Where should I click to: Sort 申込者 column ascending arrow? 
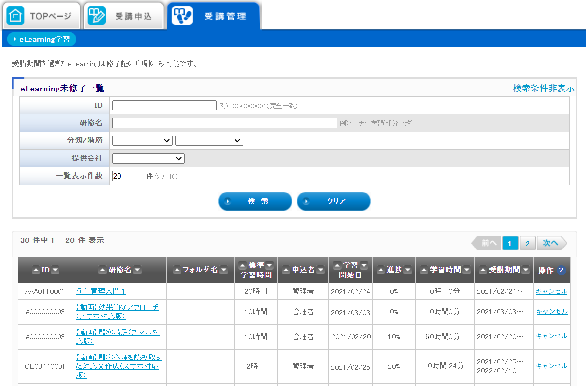tap(286, 270)
